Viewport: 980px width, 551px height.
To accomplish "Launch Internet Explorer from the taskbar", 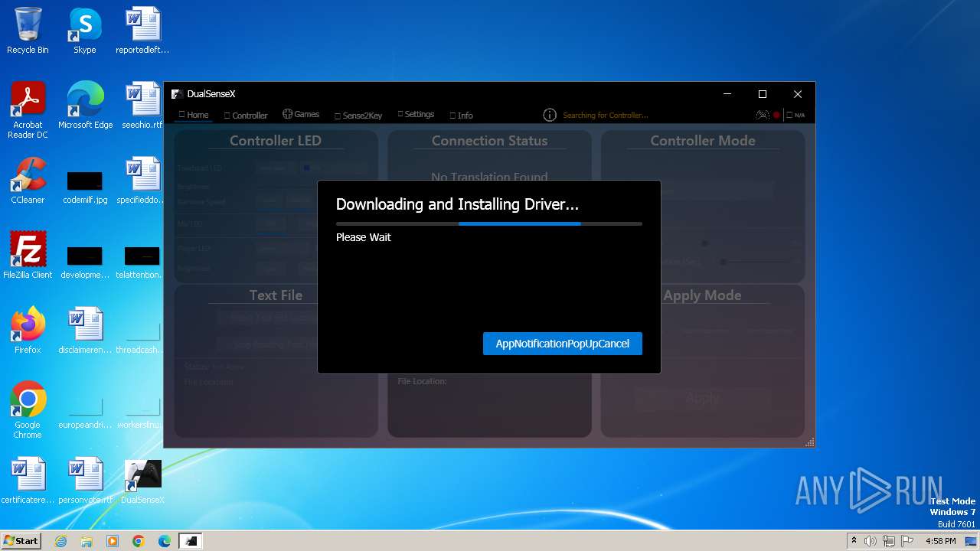I will click(x=60, y=541).
